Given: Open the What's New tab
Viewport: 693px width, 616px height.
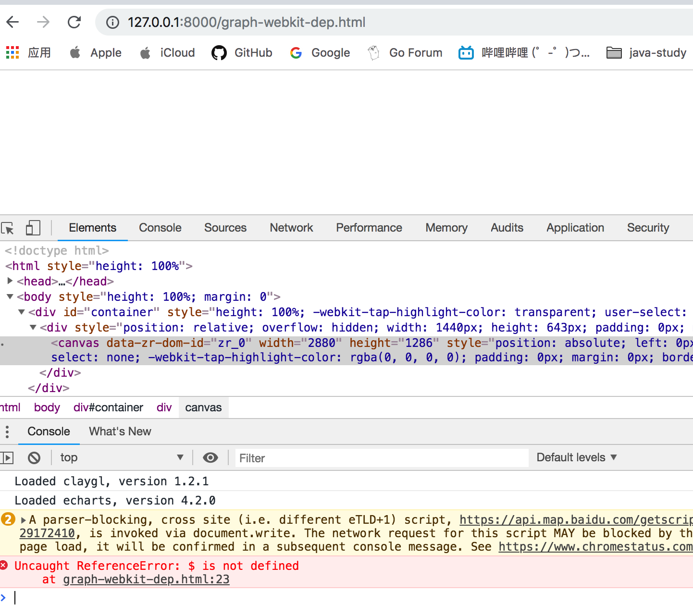Looking at the screenshot, I should [120, 431].
